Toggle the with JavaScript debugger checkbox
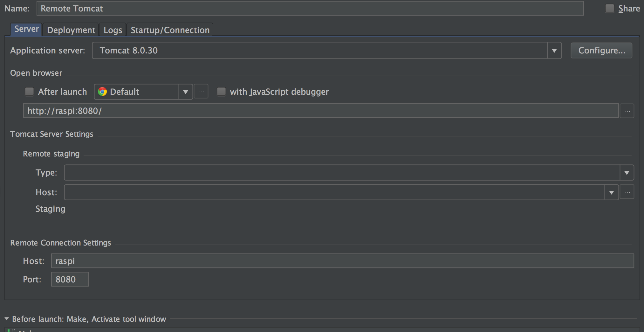Image resolution: width=644 pixels, height=332 pixels. [x=221, y=92]
